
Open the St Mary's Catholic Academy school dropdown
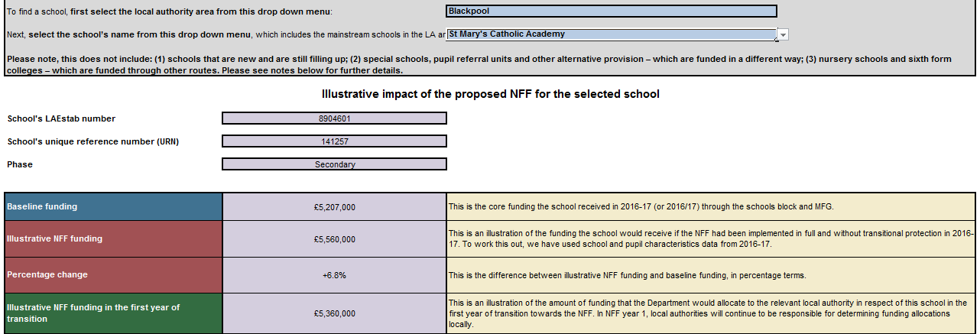610,34
